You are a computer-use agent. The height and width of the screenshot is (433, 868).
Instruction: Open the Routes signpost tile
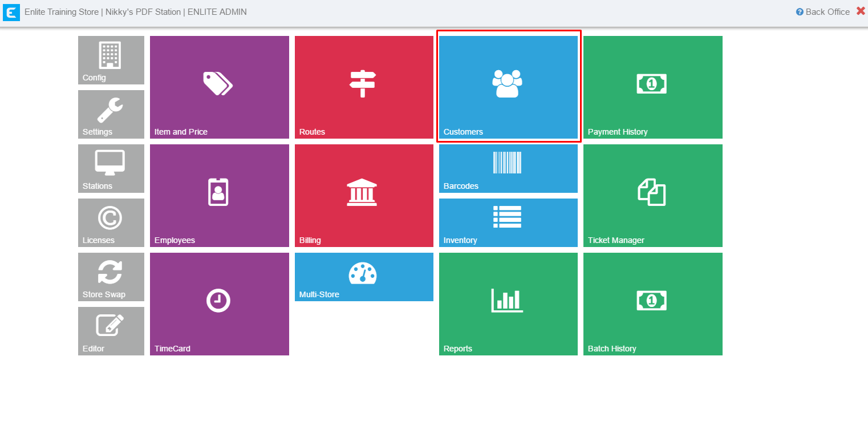(364, 87)
